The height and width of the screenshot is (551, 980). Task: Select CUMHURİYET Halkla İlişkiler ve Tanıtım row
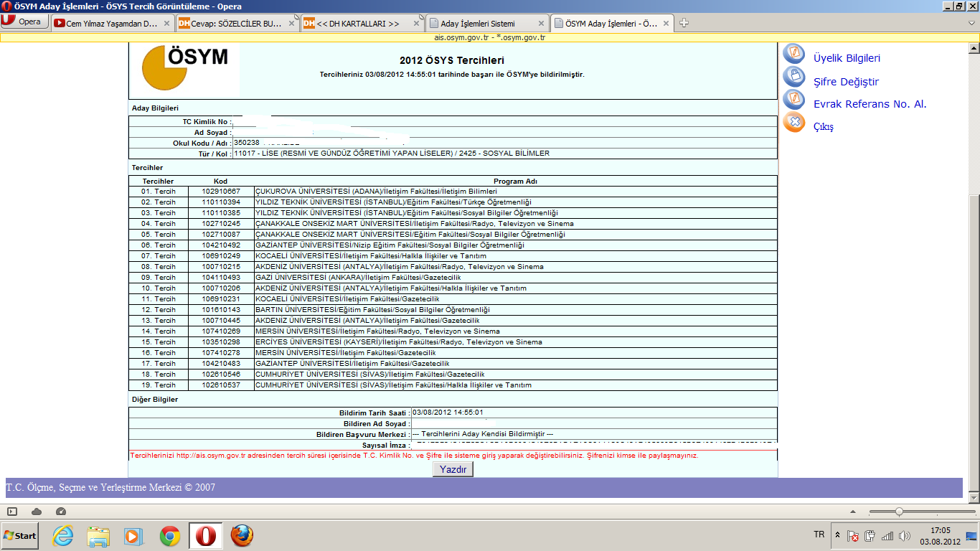[453, 385]
